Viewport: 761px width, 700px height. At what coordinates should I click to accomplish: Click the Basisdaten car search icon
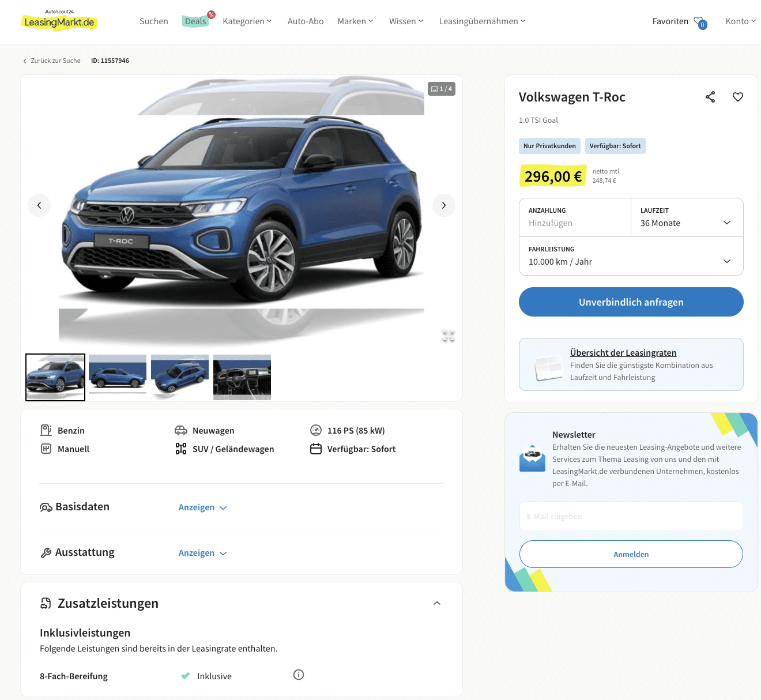click(46, 507)
